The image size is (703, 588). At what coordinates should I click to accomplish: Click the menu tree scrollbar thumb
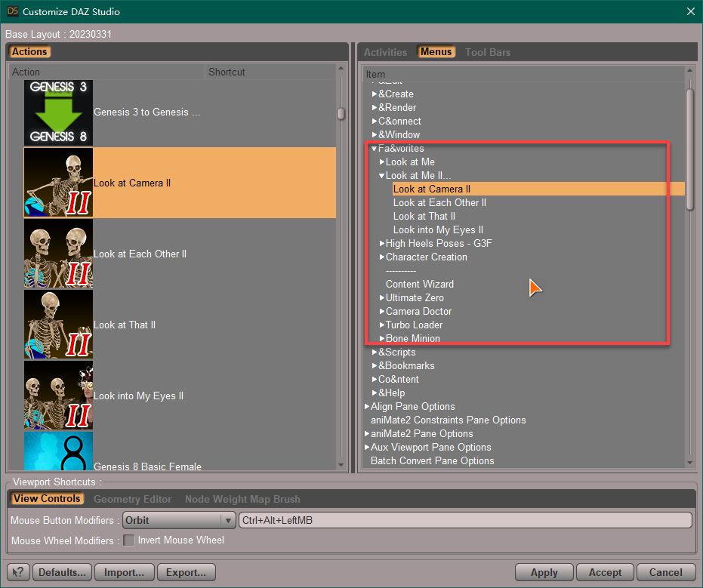tap(690, 149)
